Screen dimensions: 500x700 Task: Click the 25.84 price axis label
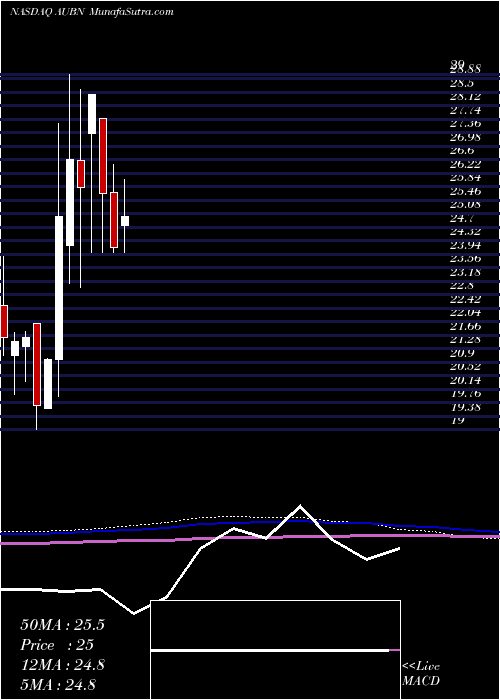[465, 178]
